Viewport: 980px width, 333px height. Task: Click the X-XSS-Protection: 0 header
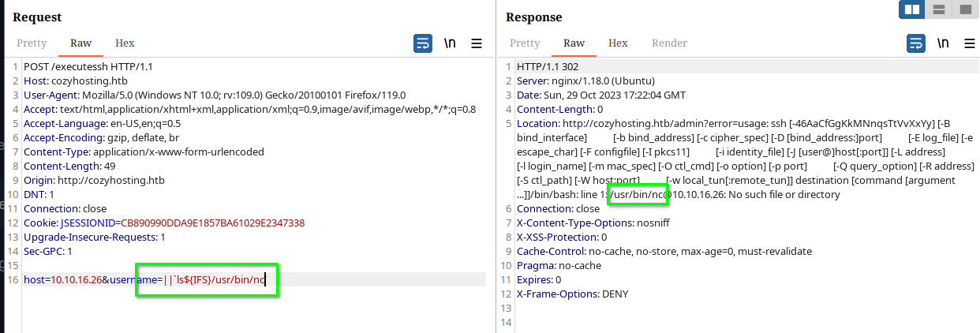(562, 237)
